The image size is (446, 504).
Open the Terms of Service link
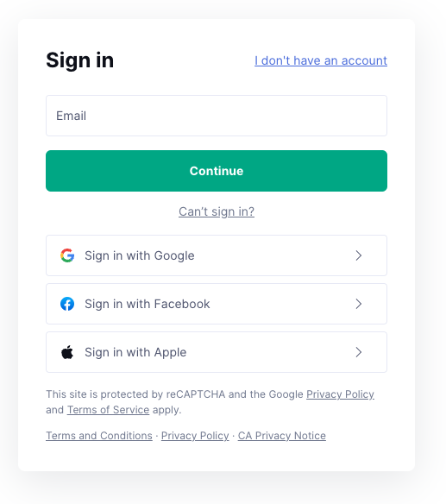pyautogui.click(x=109, y=410)
